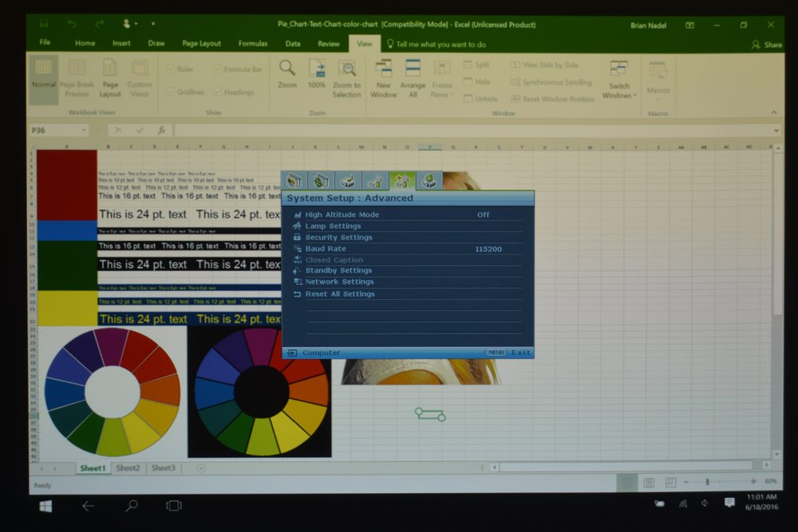
Task: Click Arrange All
Action: pyautogui.click(x=413, y=79)
